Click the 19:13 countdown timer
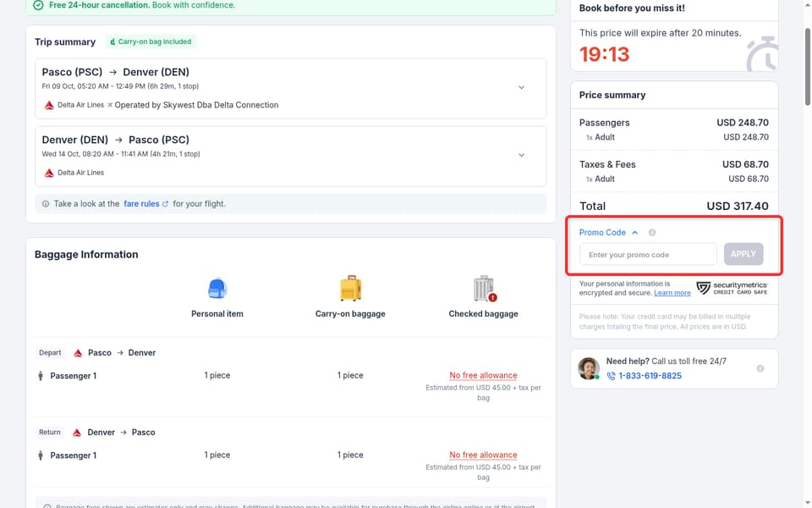 point(604,54)
